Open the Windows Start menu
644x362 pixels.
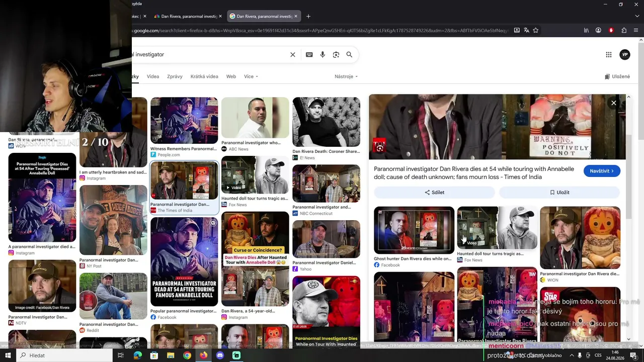coord(8,355)
